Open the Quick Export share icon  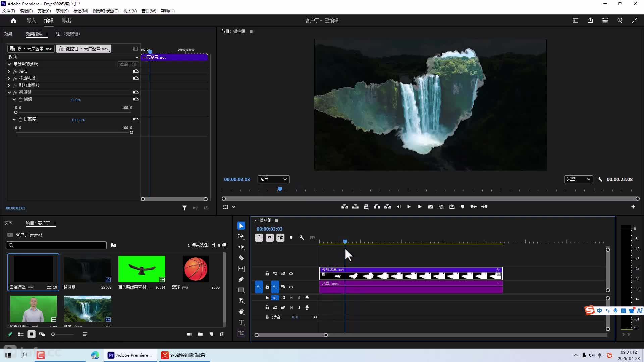click(590, 20)
